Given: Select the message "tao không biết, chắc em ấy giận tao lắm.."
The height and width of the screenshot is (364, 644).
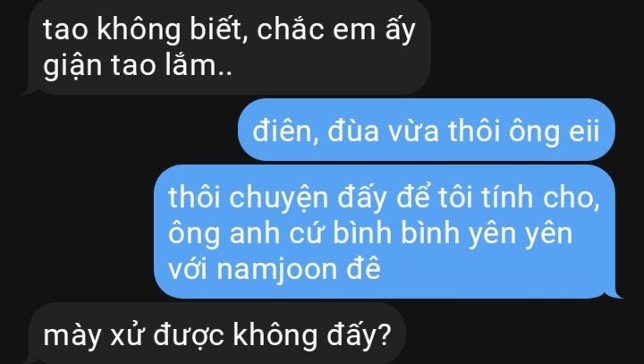Looking at the screenshot, I should click(230, 47).
